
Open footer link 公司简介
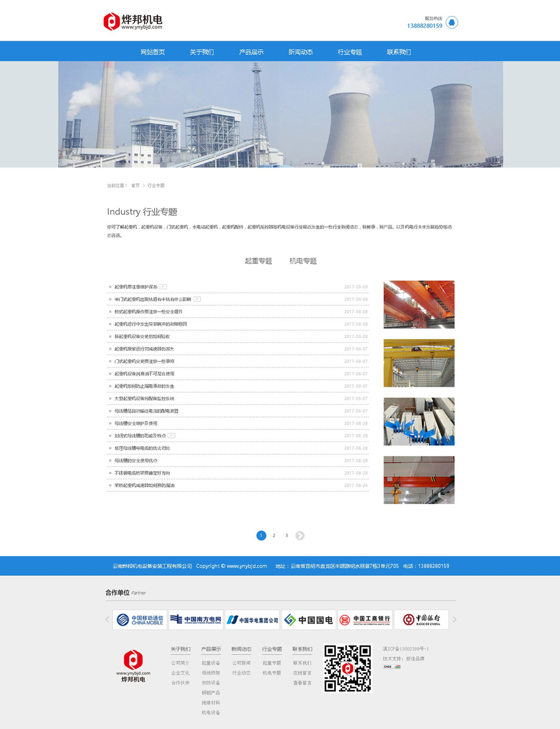point(180,663)
